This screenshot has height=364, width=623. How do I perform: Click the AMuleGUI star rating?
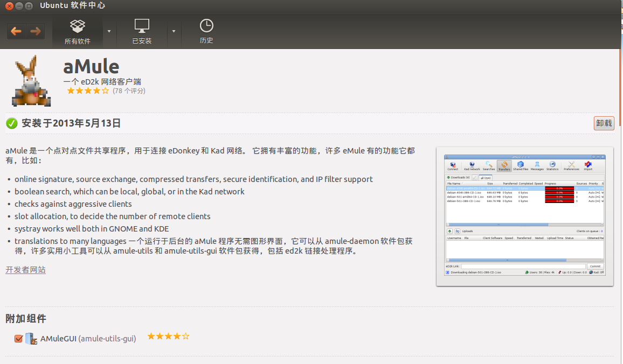pyautogui.click(x=168, y=337)
